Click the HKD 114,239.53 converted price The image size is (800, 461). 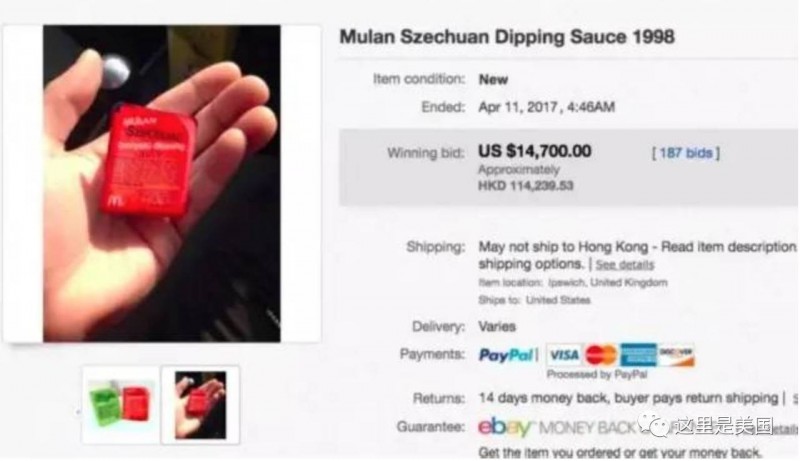pyautogui.click(x=526, y=186)
